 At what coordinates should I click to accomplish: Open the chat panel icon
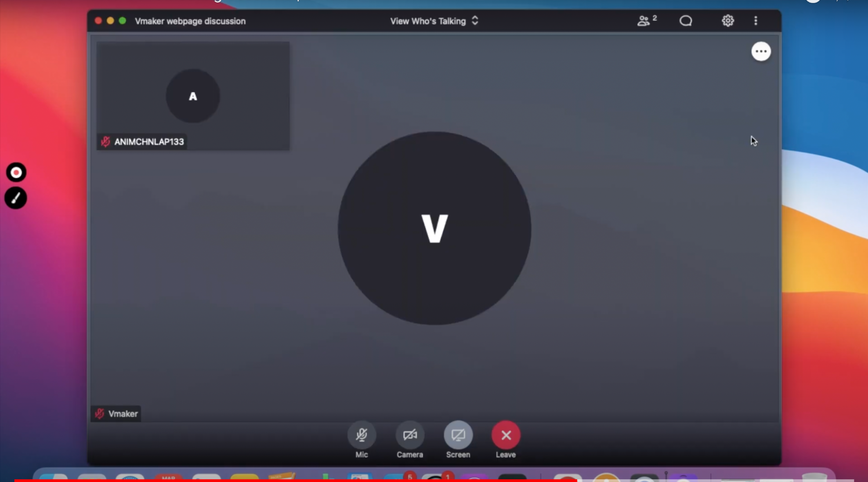click(686, 21)
